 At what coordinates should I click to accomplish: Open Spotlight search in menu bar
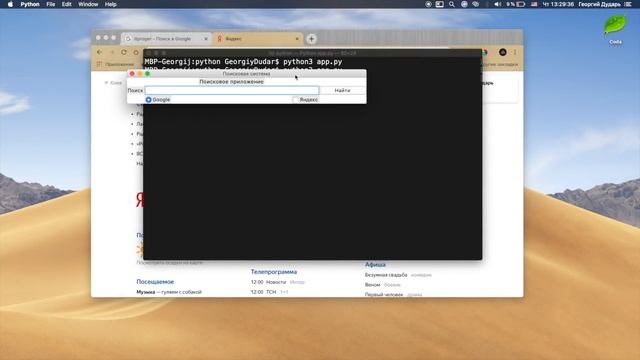452,4
